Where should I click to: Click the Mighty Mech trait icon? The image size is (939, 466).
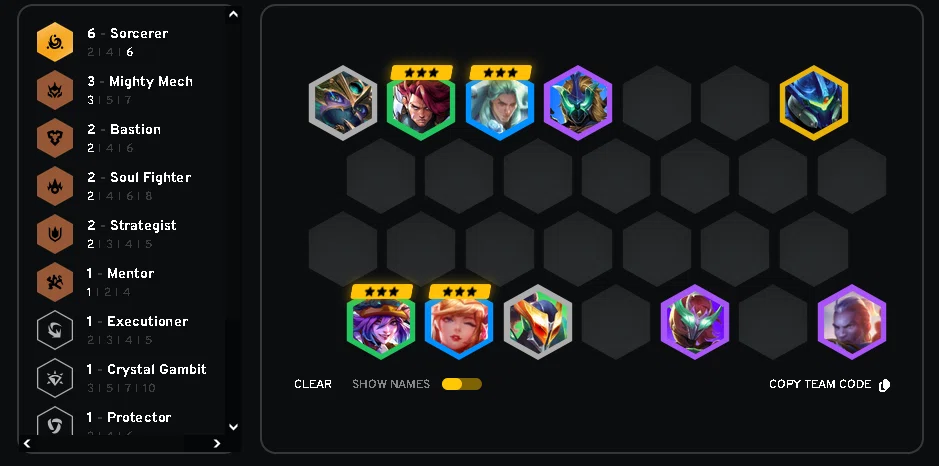[x=55, y=90]
